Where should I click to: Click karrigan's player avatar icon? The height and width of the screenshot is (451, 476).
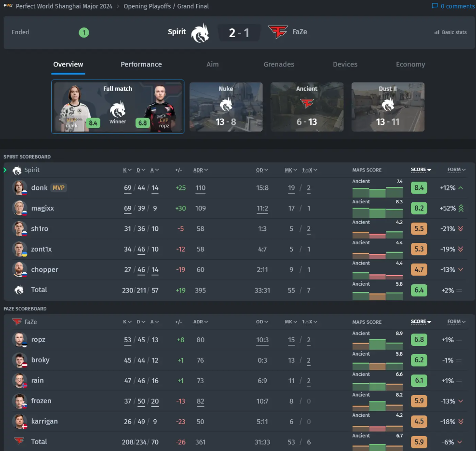[19, 422]
